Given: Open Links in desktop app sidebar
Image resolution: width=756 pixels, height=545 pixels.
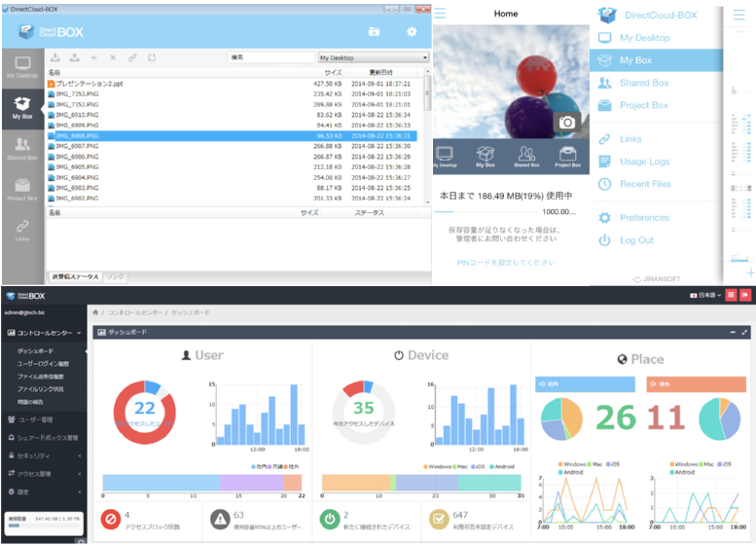Looking at the screenshot, I should (x=22, y=230).
